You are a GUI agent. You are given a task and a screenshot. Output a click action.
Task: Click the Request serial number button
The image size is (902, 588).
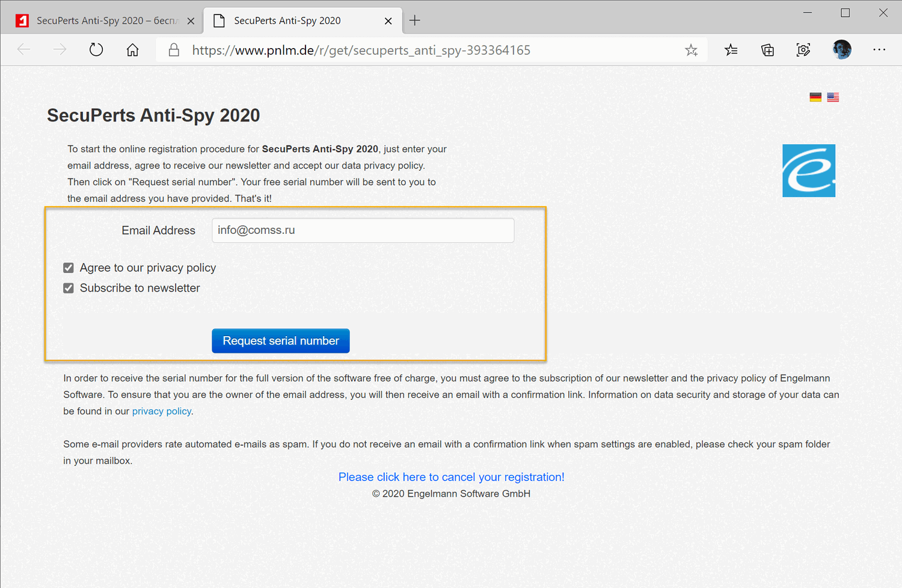(280, 340)
